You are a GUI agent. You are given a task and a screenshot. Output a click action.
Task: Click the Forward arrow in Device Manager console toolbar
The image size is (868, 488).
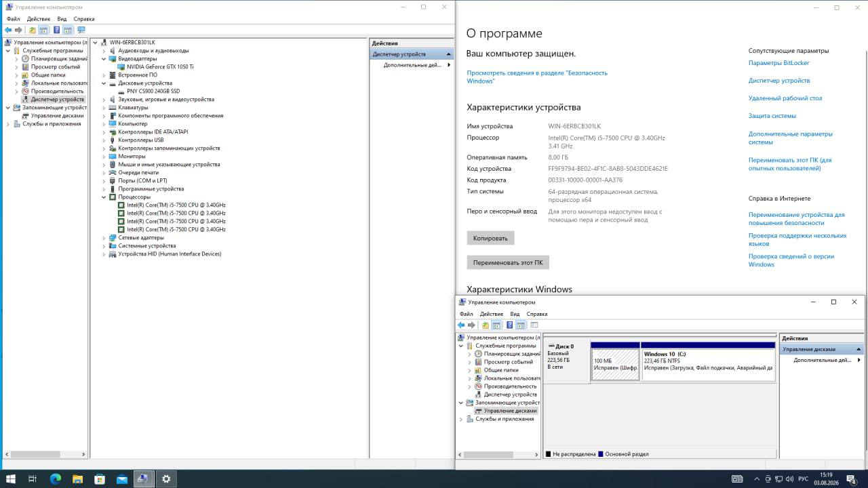[x=19, y=30]
